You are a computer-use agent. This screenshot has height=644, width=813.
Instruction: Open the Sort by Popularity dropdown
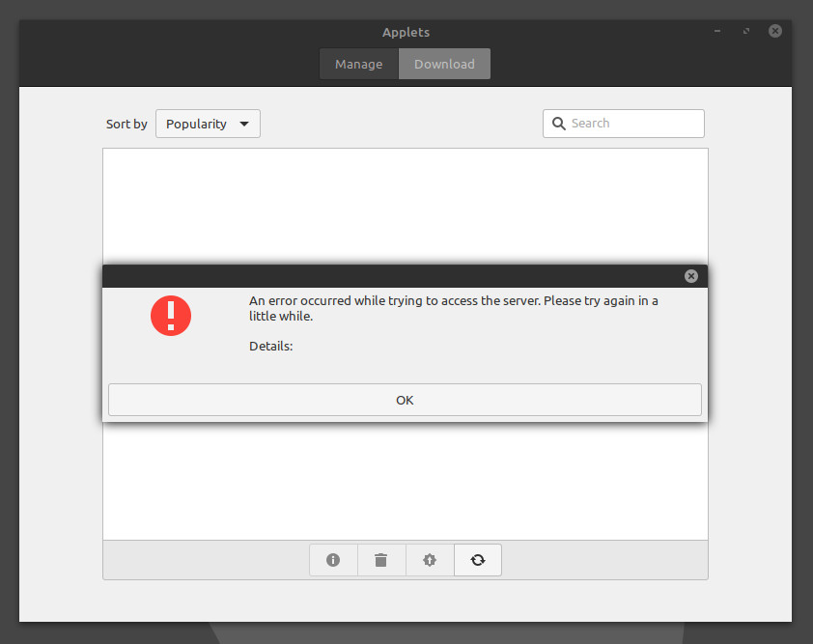[208, 124]
